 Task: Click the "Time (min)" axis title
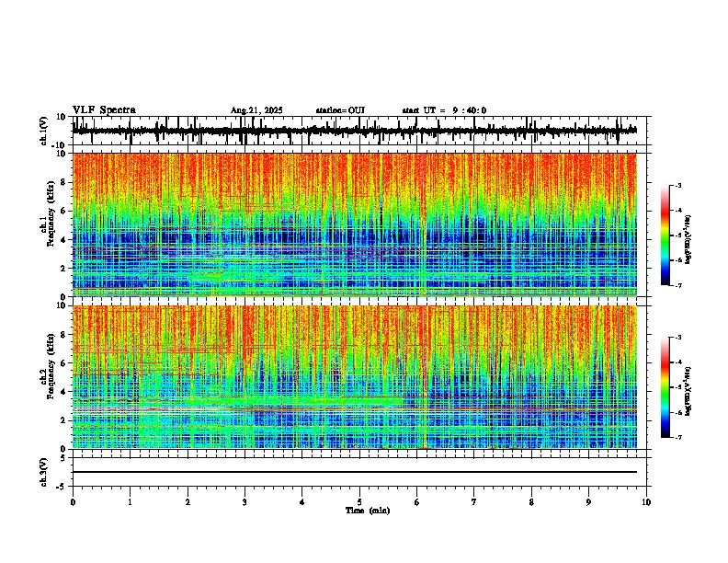[x=368, y=511]
